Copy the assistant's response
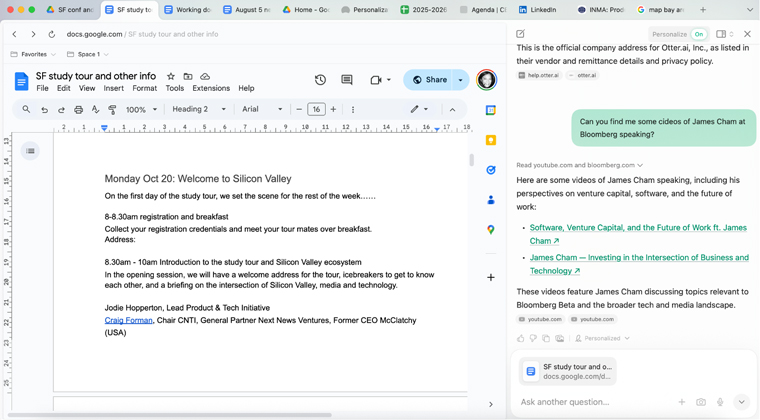760x420 pixels. tap(546, 338)
